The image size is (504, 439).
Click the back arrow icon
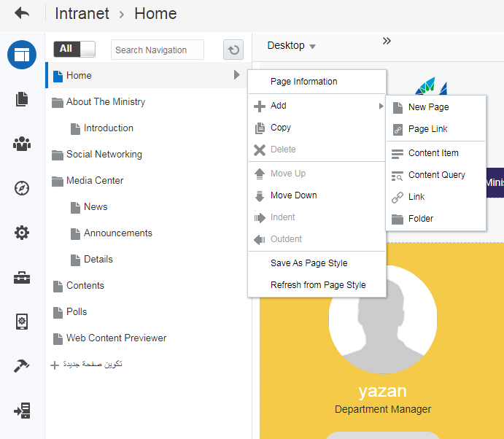[22, 14]
